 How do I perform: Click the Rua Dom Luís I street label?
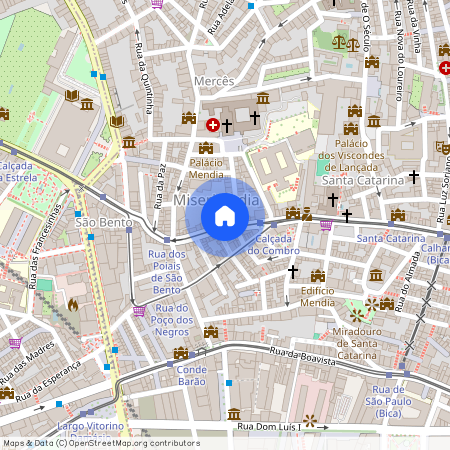click(x=269, y=426)
